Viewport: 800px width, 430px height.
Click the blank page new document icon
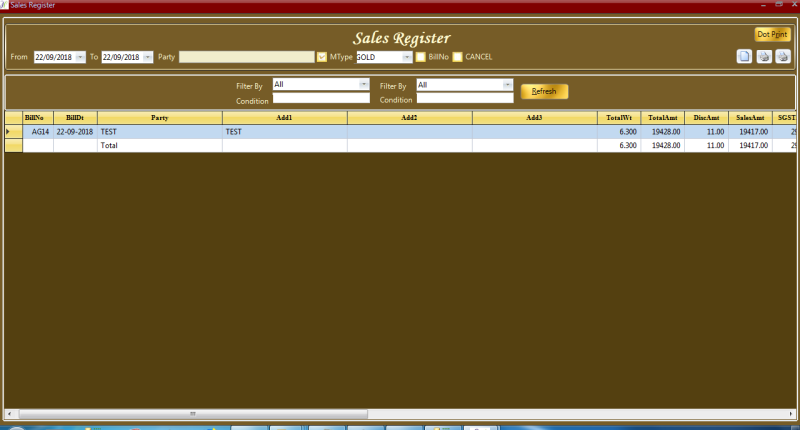744,56
